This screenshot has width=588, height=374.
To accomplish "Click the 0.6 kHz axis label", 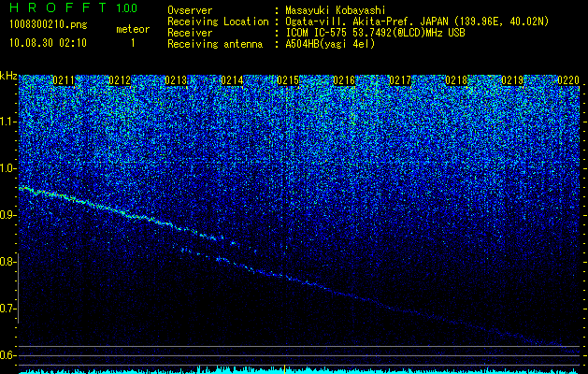I will click(6, 355).
